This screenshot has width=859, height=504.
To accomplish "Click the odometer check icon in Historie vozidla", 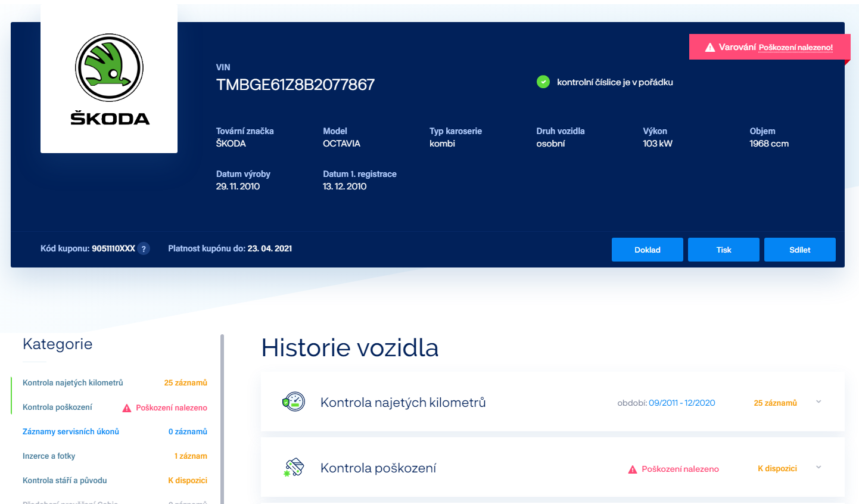I will pyautogui.click(x=294, y=402).
